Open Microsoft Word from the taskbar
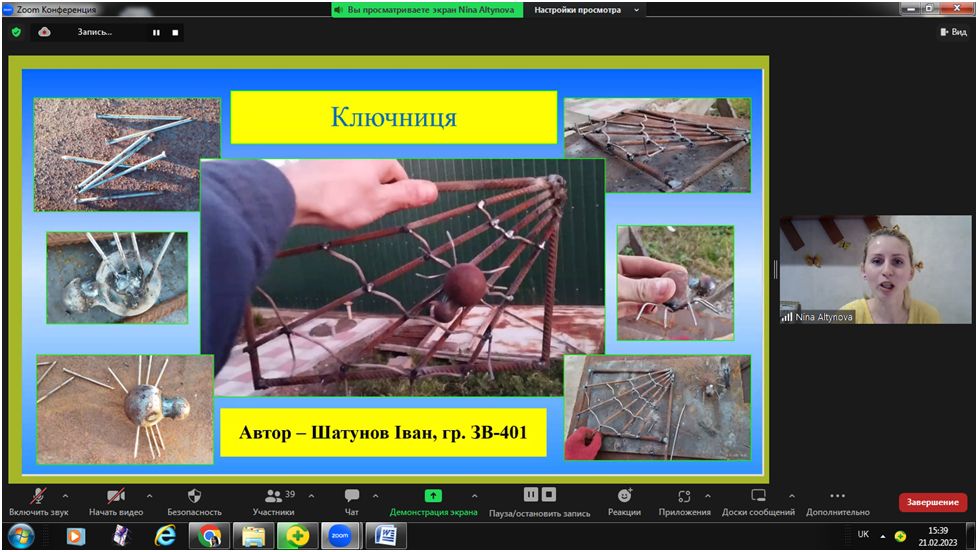Screen dimensions: 978x552 (386, 536)
